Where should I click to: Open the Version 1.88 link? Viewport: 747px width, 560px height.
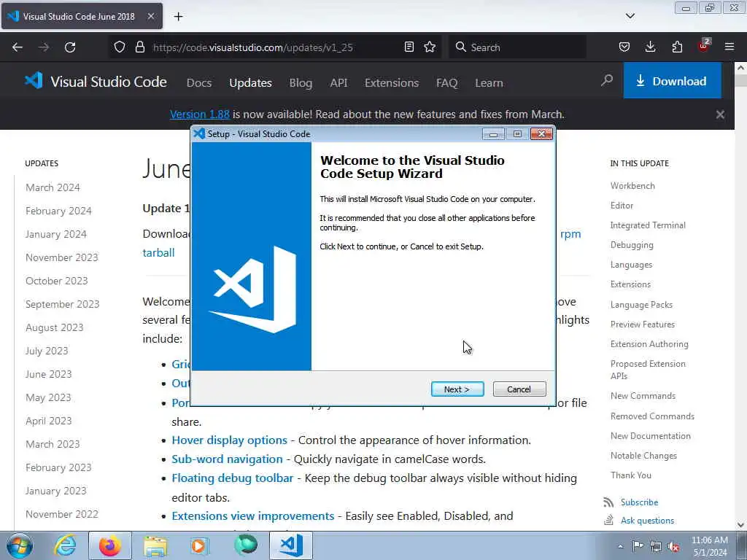[x=200, y=114]
